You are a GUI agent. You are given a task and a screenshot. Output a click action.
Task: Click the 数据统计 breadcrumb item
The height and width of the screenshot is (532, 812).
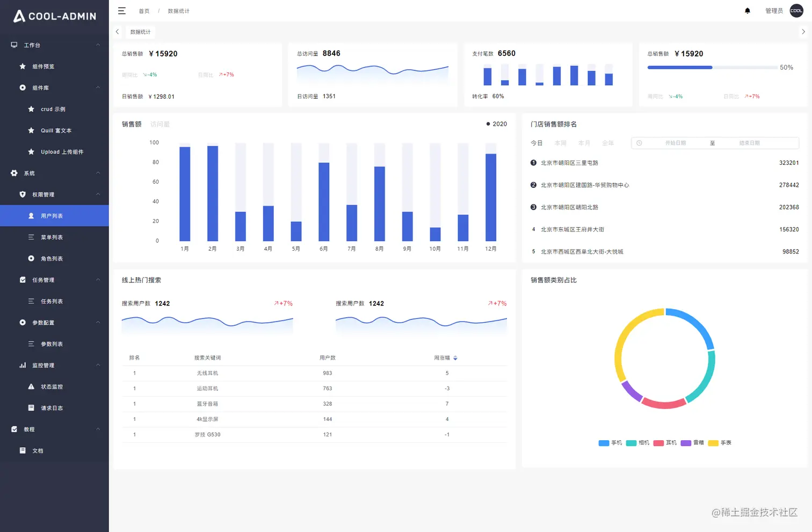[179, 11]
